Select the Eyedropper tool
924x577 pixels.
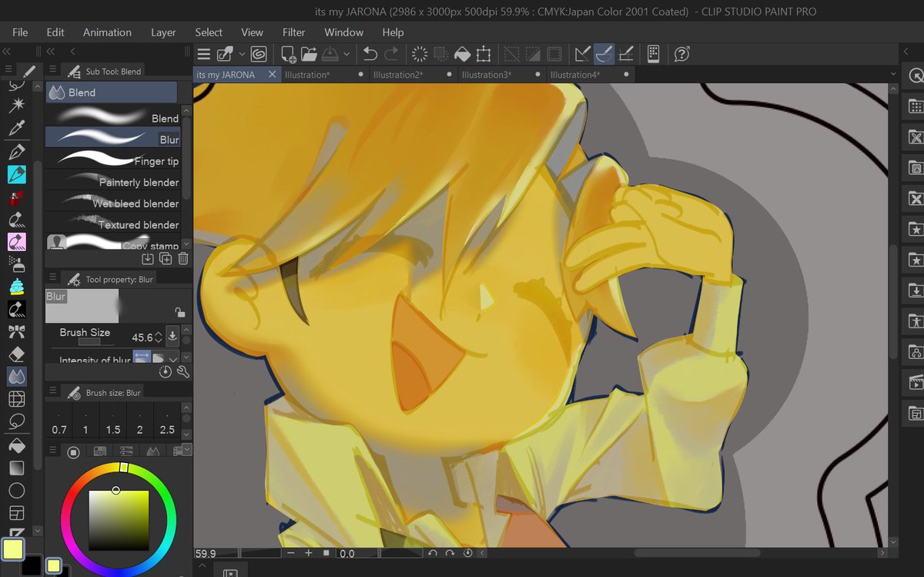(x=16, y=126)
